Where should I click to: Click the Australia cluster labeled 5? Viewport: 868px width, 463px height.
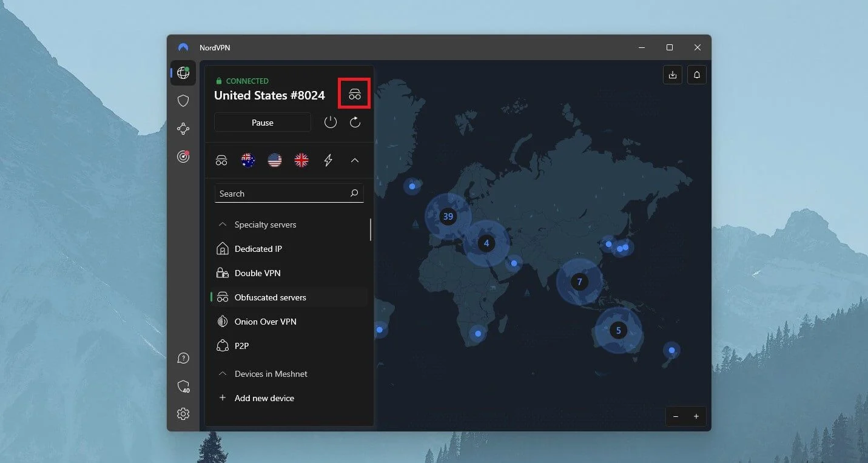[619, 331]
